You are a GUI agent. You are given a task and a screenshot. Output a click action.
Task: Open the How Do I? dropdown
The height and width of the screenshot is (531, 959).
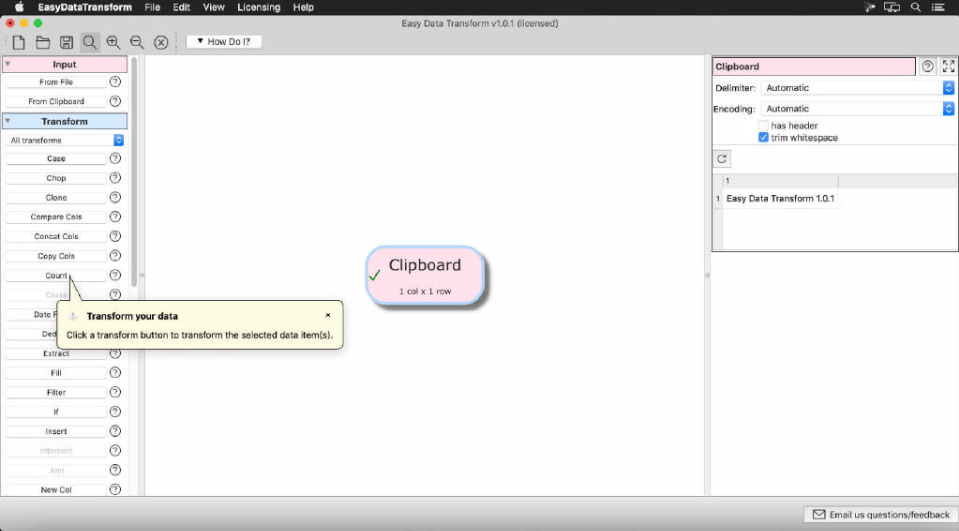tap(224, 42)
